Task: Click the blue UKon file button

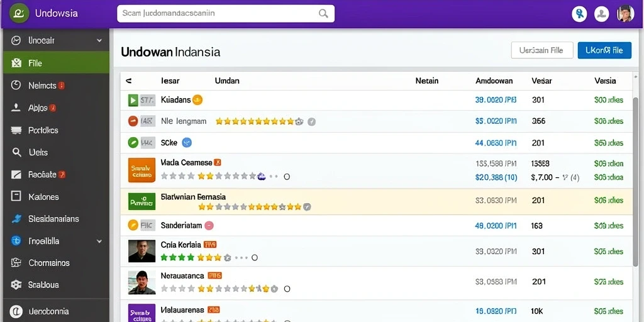Action: click(604, 50)
